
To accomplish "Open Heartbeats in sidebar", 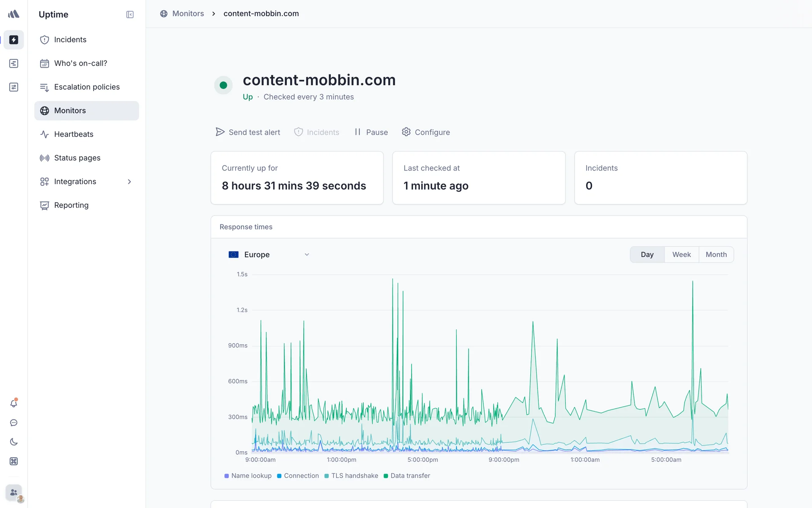I will [74, 134].
